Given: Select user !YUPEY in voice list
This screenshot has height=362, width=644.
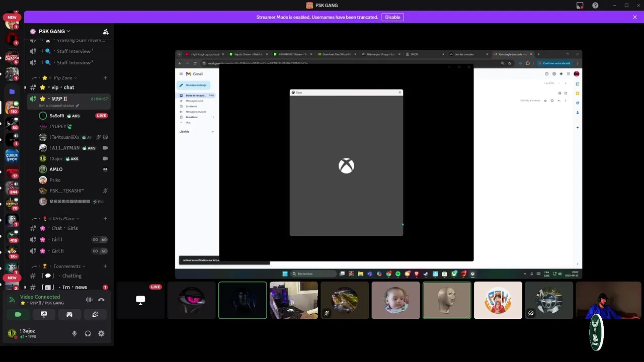Looking at the screenshot, I should (x=73, y=127).
